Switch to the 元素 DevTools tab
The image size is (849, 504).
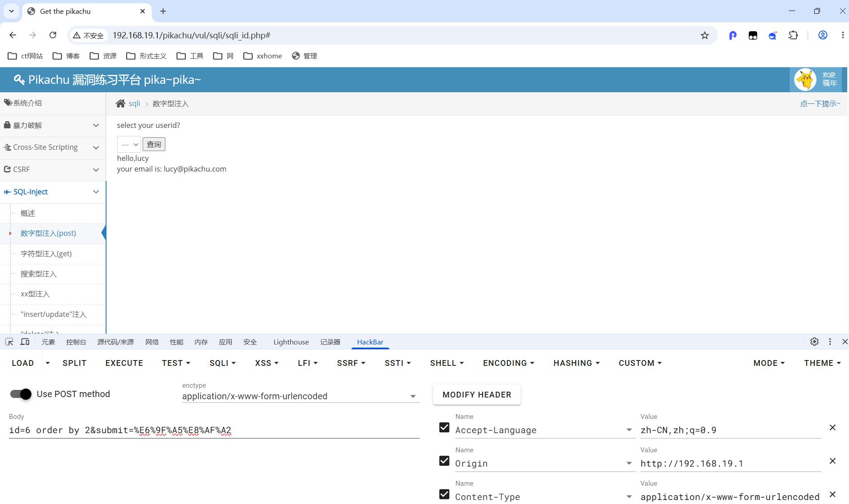48,342
